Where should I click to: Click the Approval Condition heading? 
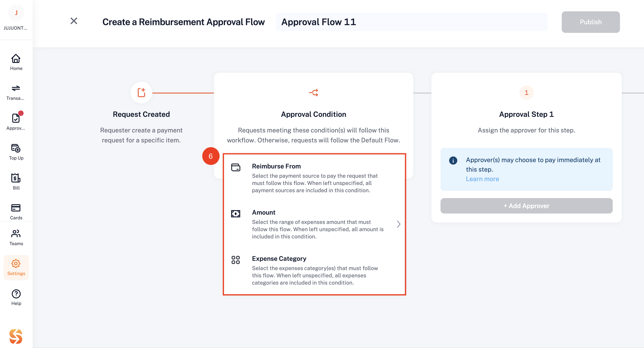click(313, 114)
